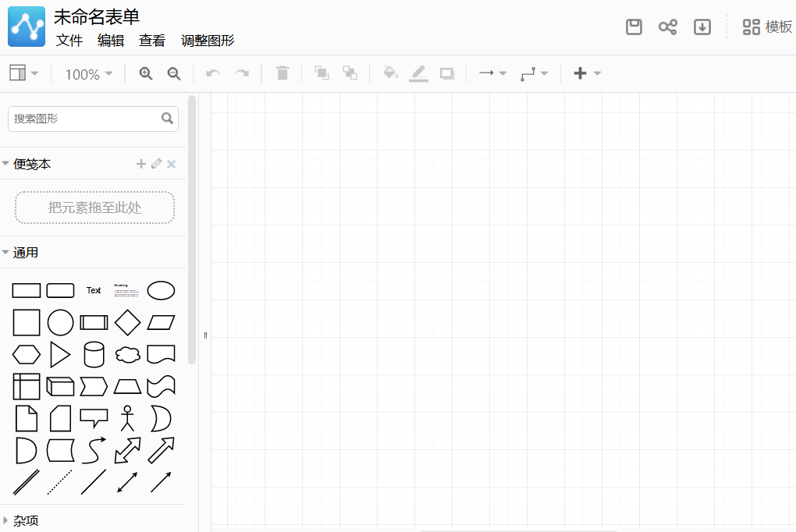
Task: Select the trapezoid shape
Action: [x=127, y=386]
